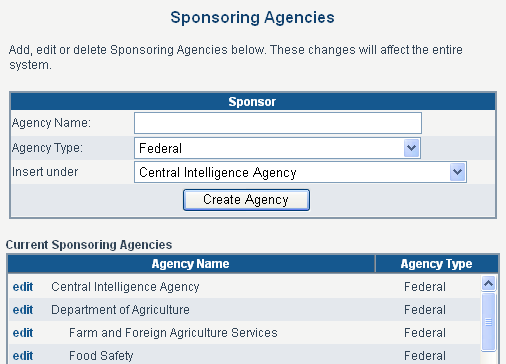Screen dimensions: 506x364
Task: Edit the Department of Agriculture entry
Action: [23, 310]
